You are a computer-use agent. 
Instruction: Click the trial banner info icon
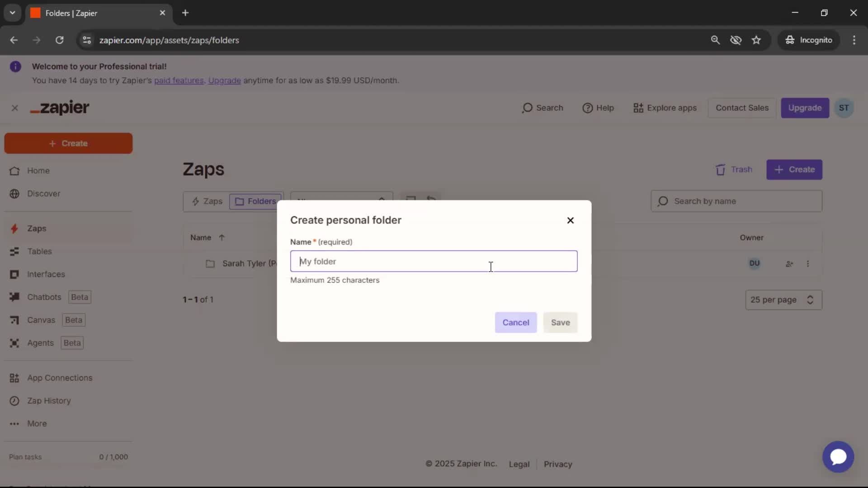[15, 67]
